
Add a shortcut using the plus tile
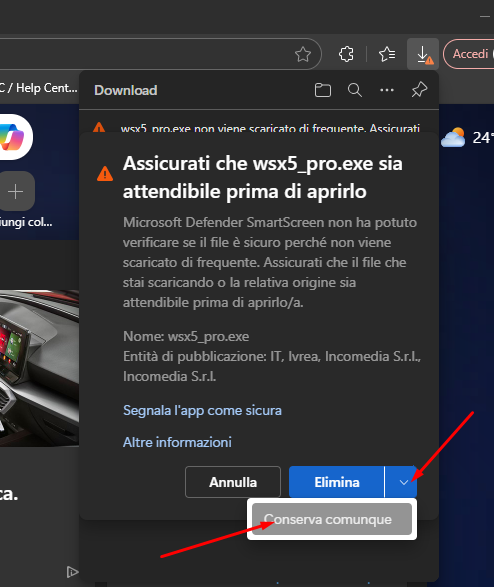[x=16, y=191]
